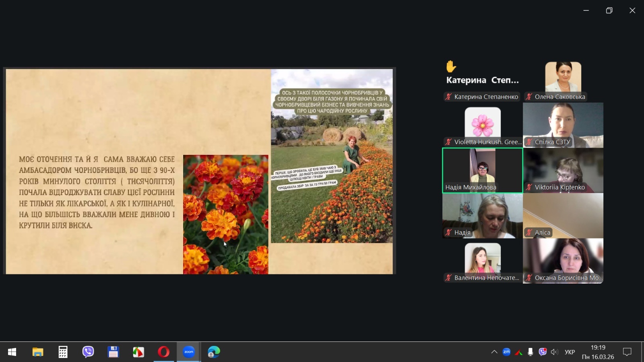Click the raised hand icon above Катерина Степ…
Screen dimensions: 644x362
point(451,66)
